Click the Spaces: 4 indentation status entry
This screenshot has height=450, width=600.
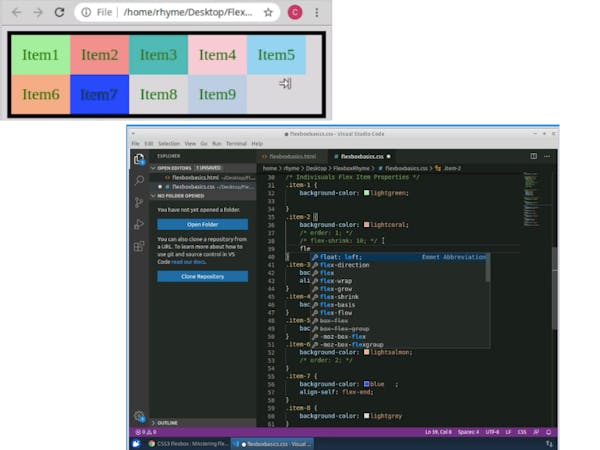point(468,432)
